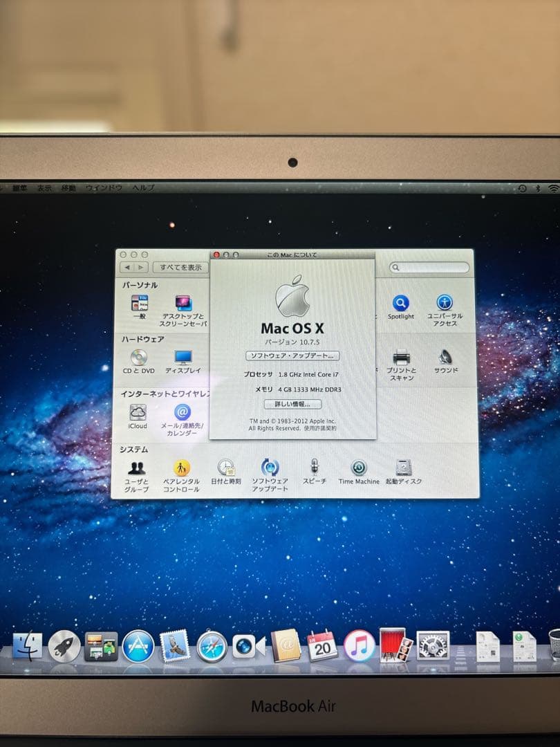Click version text バージョン 10.7.5
The height and width of the screenshot is (747, 560).
tap(292, 342)
